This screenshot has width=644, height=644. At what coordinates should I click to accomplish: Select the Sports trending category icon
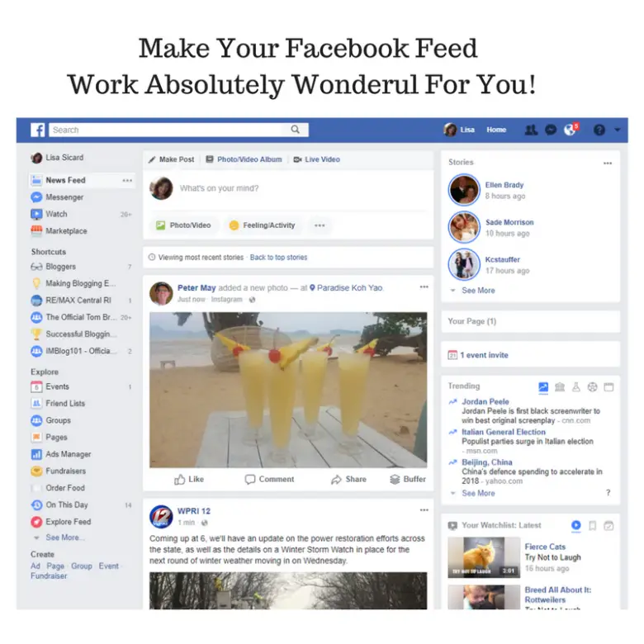click(592, 387)
